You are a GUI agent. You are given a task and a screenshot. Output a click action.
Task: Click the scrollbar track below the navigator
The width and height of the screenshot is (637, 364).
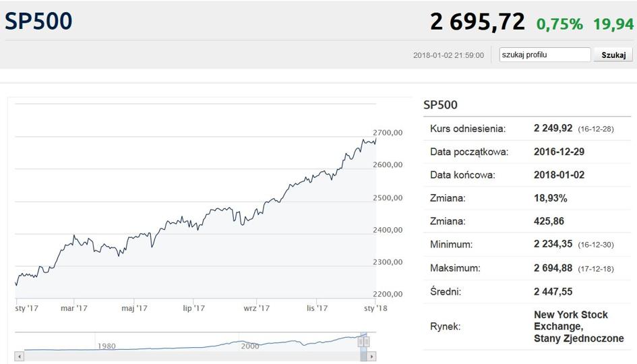[x=189, y=356]
